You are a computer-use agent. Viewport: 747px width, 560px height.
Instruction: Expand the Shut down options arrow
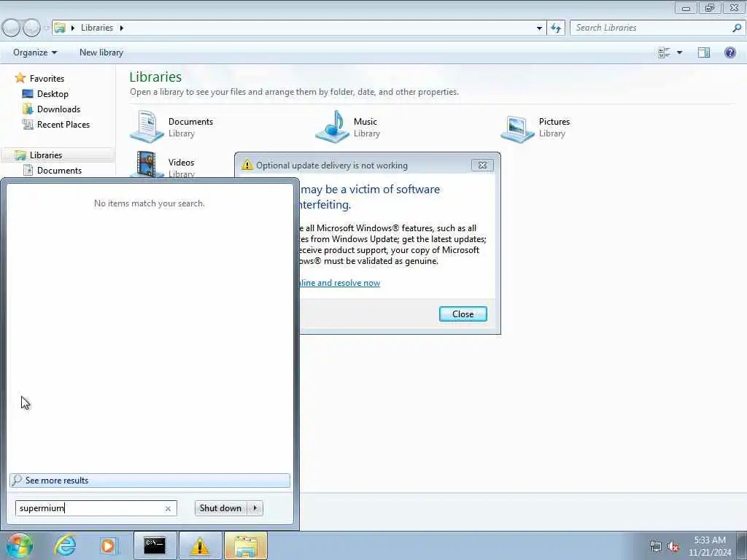pyautogui.click(x=255, y=508)
